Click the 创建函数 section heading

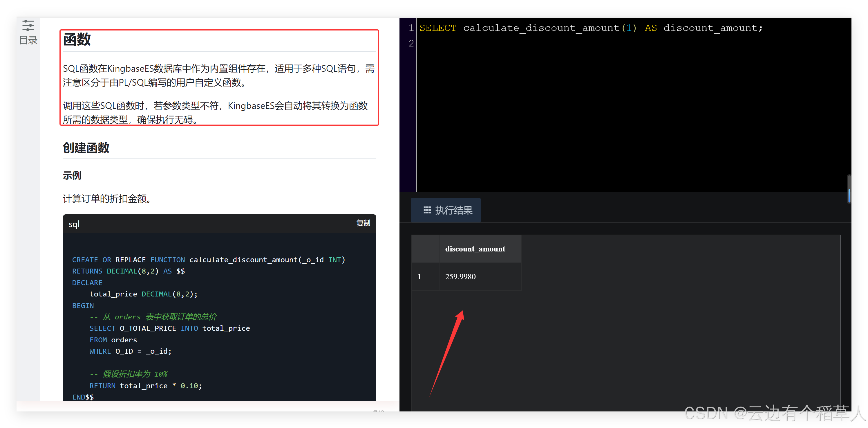[x=86, y=148]
